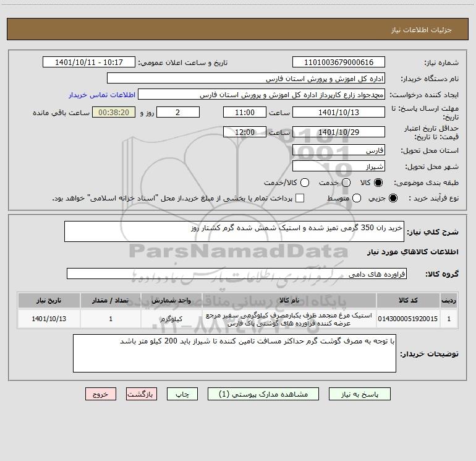Open مشاهده مدارک پیوستی (1) button

[263, 394]
